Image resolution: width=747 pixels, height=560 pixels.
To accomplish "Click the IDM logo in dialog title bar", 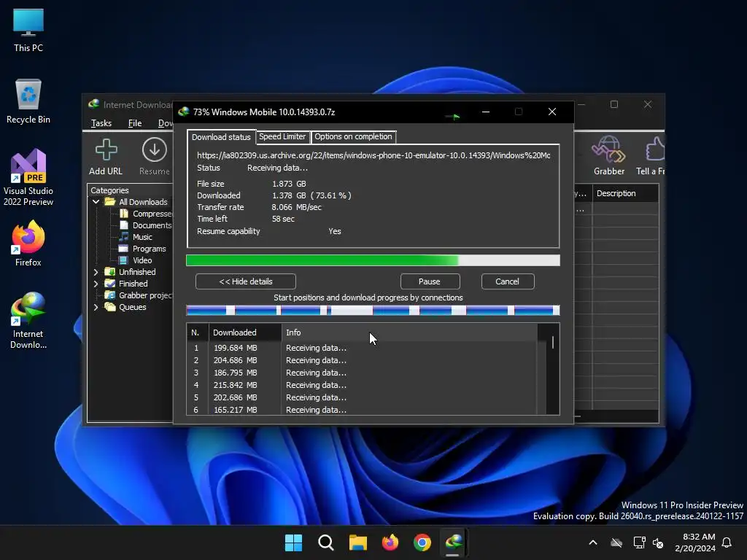I will tap(184, 112).
